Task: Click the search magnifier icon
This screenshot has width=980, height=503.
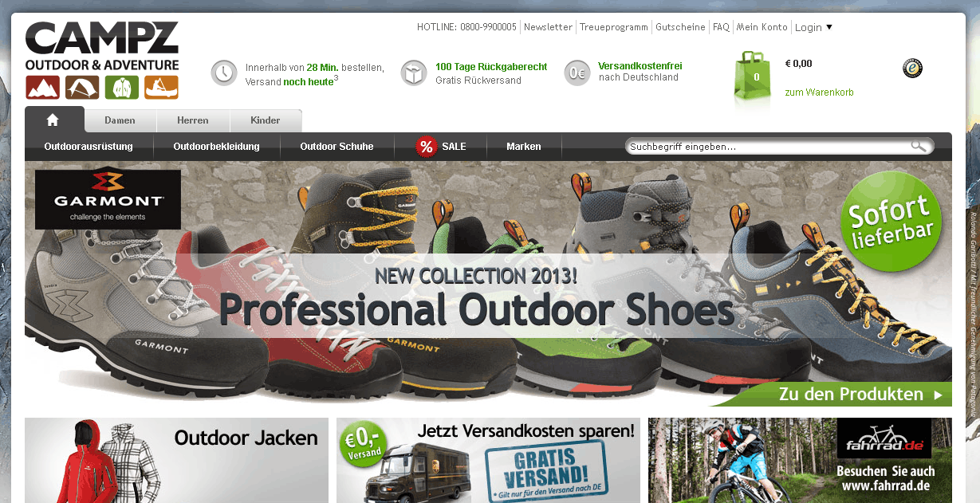Action: 919,146
